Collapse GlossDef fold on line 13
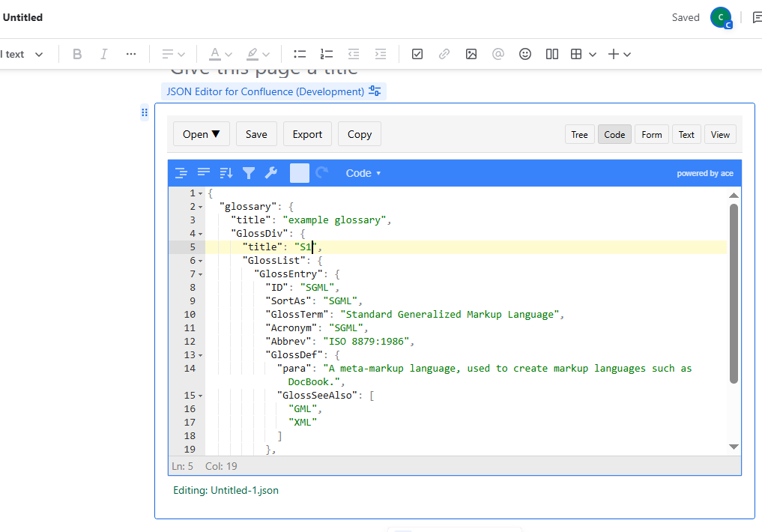The image size is (762, 532). [x=200, y=355]
